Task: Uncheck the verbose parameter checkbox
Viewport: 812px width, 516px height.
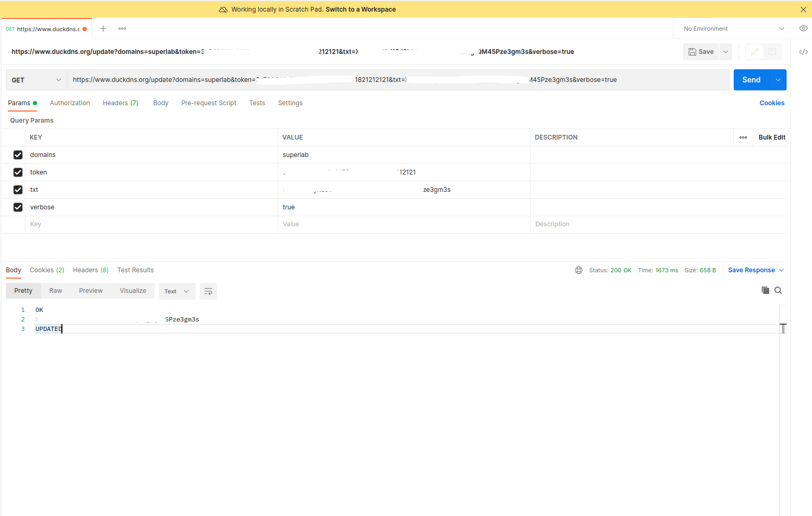Action: pyautogui.click(x=18, y=207)
